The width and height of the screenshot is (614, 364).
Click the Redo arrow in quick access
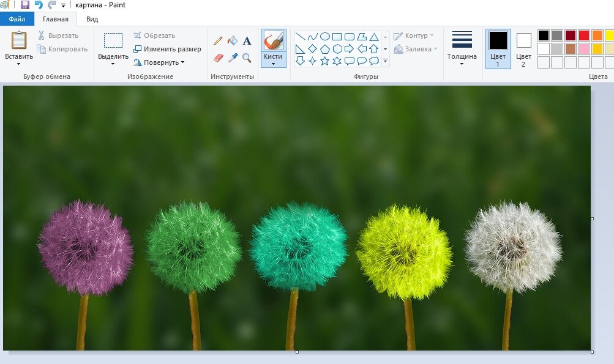(x=51, y=5)
